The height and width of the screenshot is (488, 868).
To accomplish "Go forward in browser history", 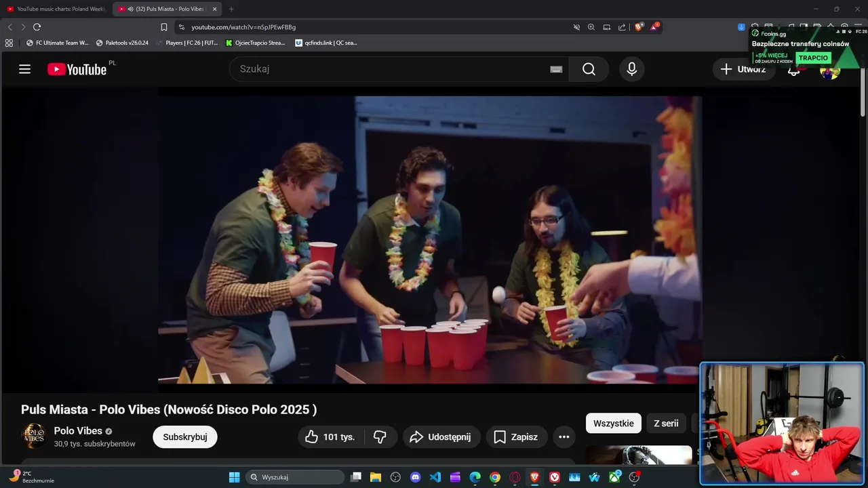I will [x=23, y=27].
